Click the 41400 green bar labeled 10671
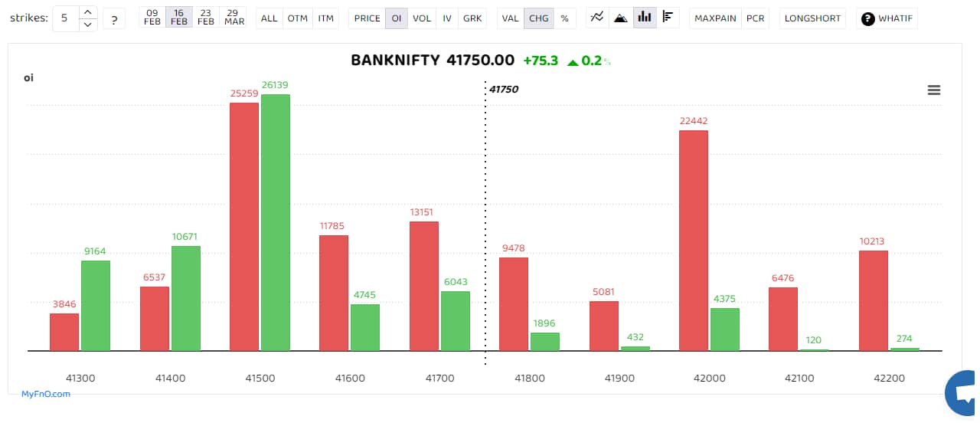Image resolution: width=980 pixels, height=423 pixels. point(186,298)
